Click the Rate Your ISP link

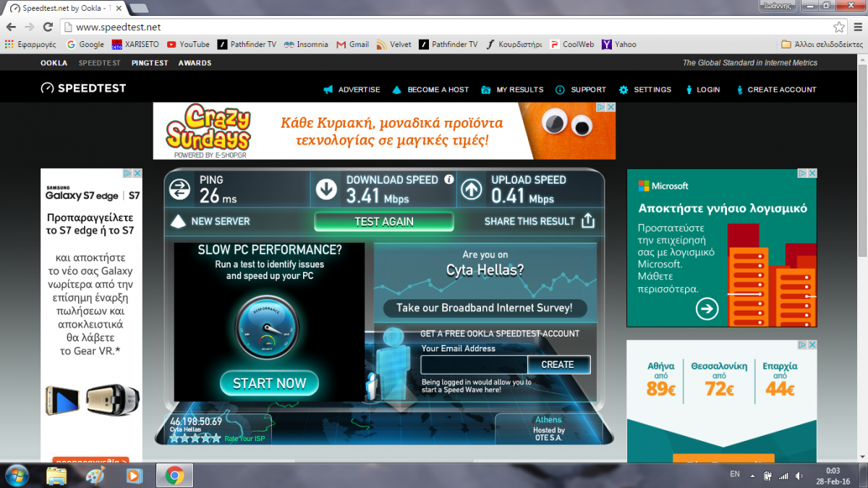[x=244, y=439]
